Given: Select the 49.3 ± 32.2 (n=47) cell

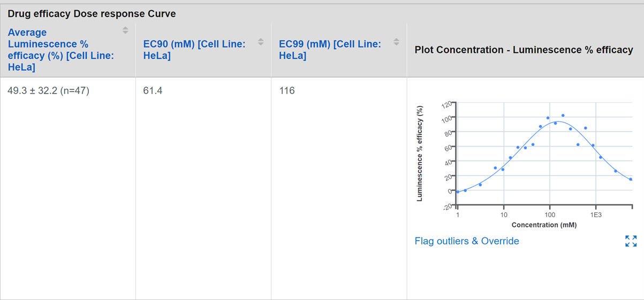Looking at the screenshot, I should [48, 91].
